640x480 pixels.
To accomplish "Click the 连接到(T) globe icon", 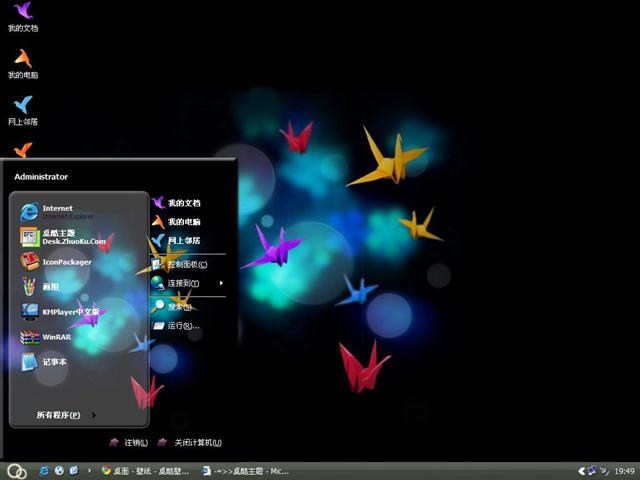I will [x=158, y=283].
